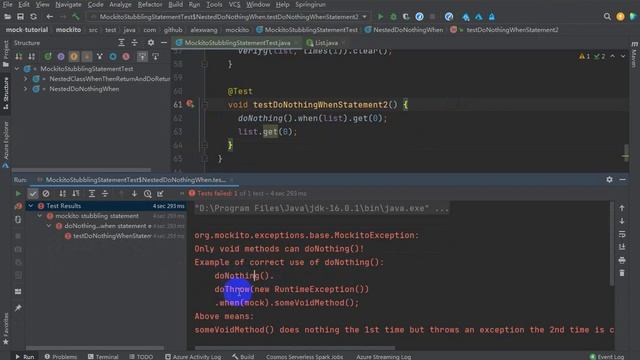This screenshot has width=640, height=360.
Task: Fold method at line 61 gutter marker
Action: (x=205, y=104)
